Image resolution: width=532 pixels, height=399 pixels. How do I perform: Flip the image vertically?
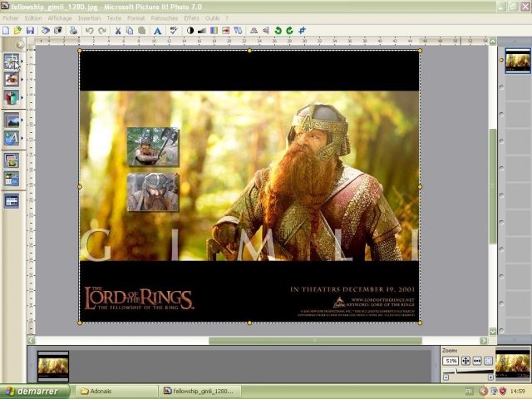pyautogui.click(x=266, y=31)
